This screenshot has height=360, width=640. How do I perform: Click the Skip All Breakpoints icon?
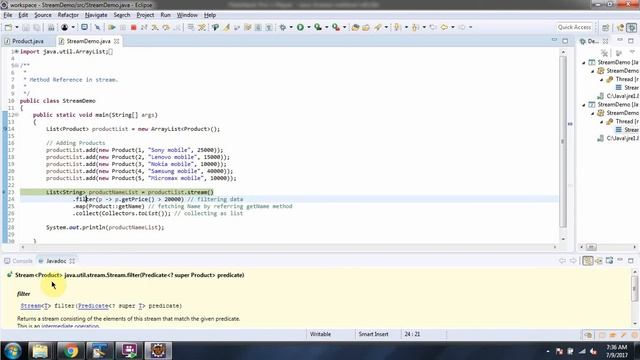coord(97,27)
